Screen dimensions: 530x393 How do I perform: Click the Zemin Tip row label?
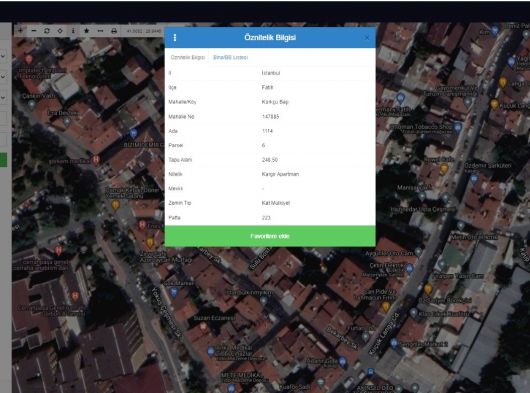(x=180, y=203)
